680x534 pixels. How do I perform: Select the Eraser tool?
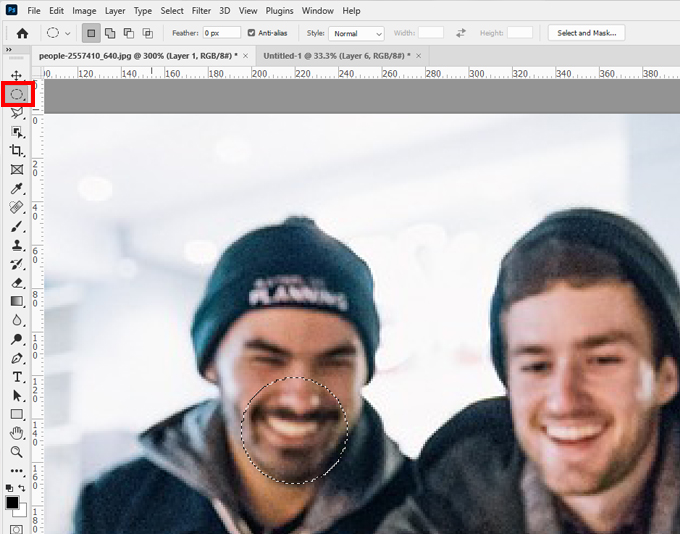(x=17, y=283)
